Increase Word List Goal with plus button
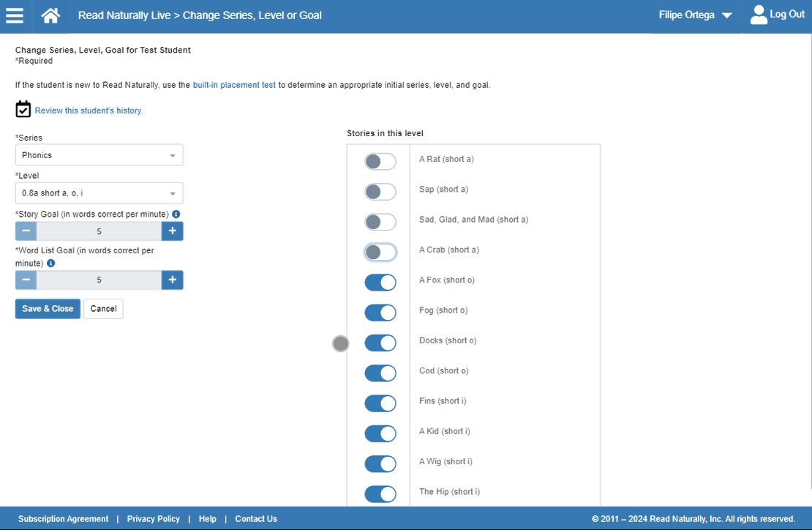 (173, 280)
